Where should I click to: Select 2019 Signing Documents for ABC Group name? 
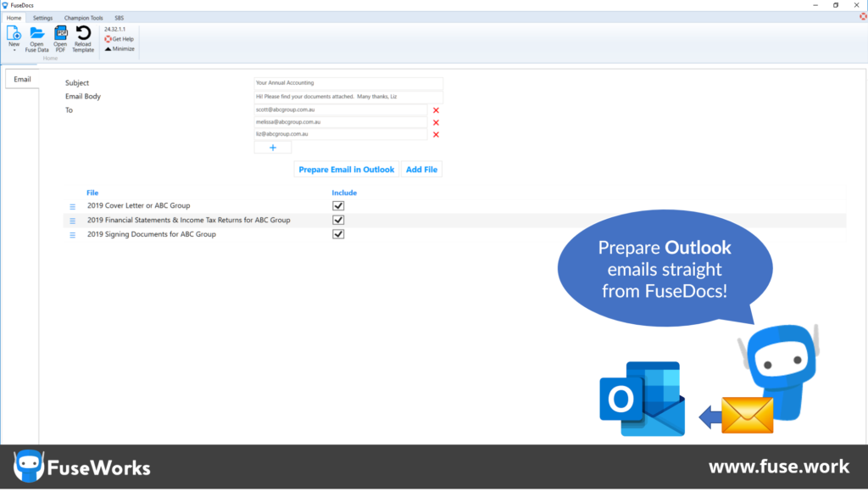point(152,234)
